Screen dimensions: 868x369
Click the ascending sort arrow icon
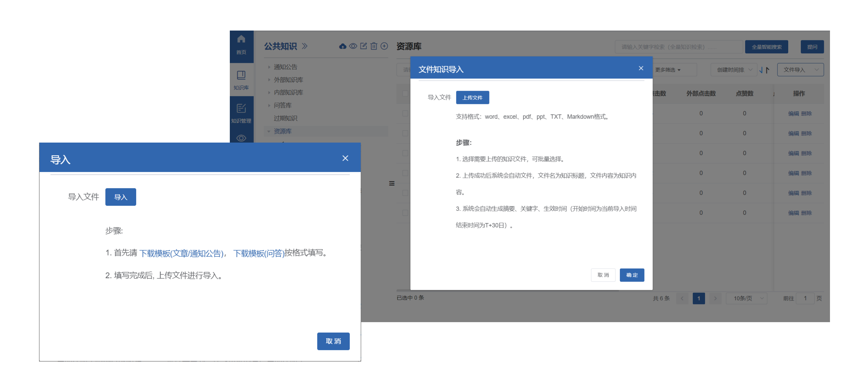click(767, 70)
